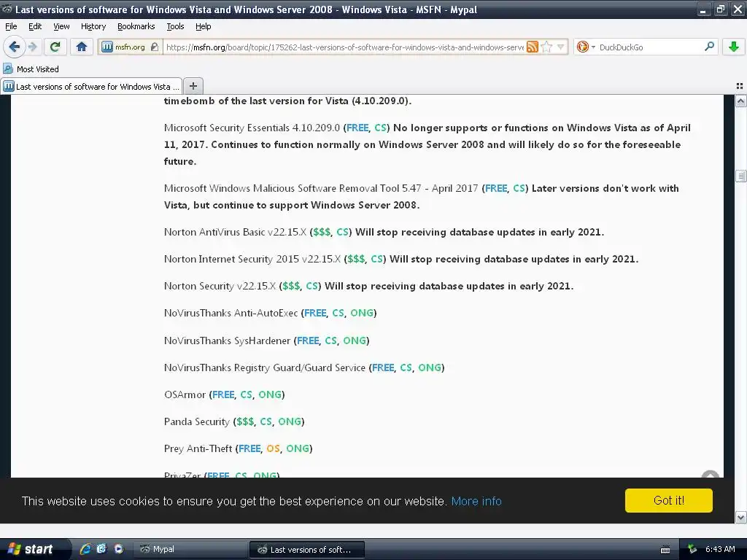The width and height of the screenshot is (747, 560).
Task: Click the 6:43 AM taskbar clock
Action: pyautogui.click(x=720, y=549)
